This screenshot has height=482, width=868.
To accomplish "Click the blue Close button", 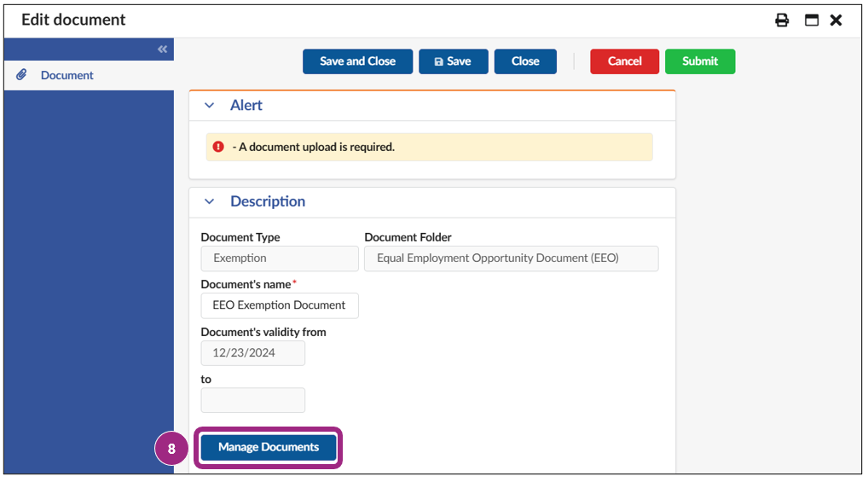I will (525, 61).
